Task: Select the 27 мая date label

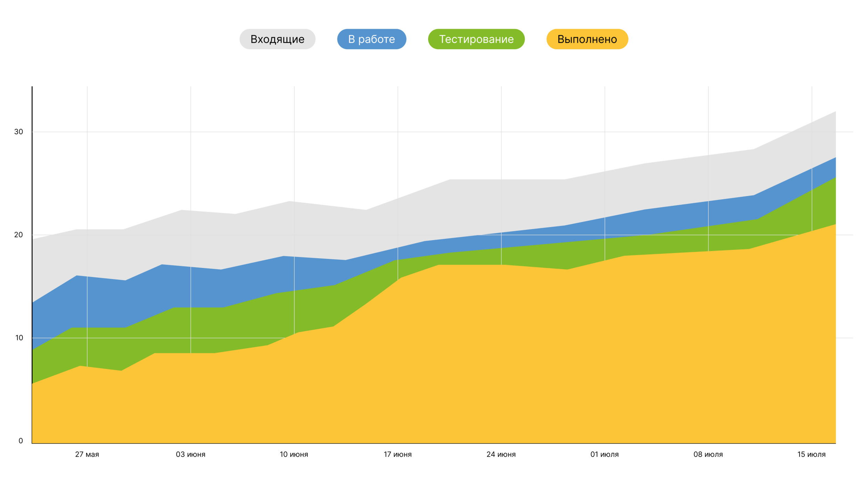Action: [87, 454]
